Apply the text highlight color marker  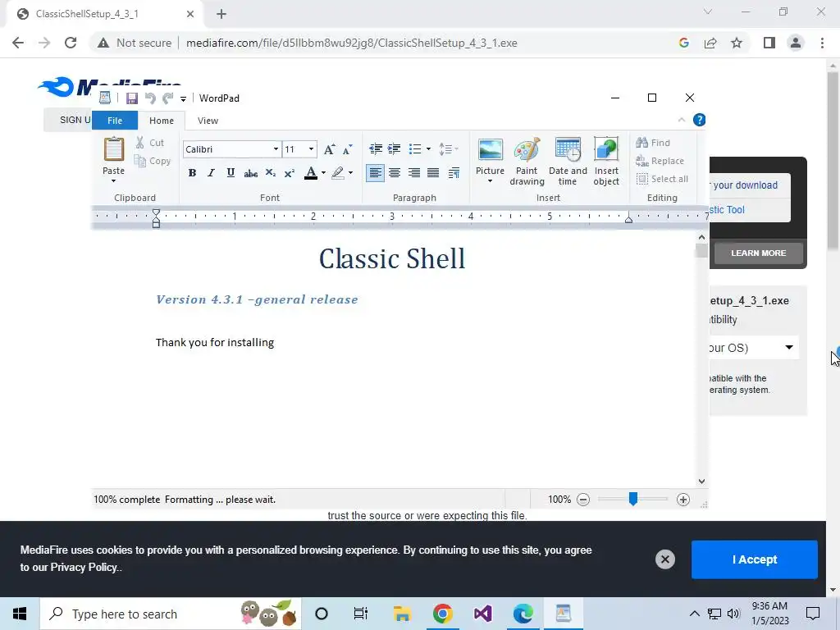337,172
